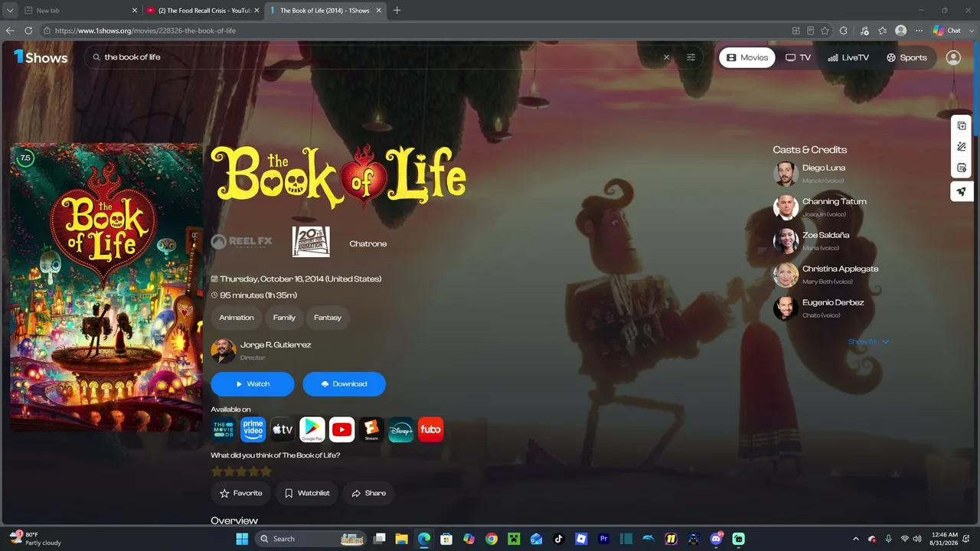Open the 1Shows user profile icon
Image resolution: width=980 pixels, height=551 pixels.
(953, 57)
